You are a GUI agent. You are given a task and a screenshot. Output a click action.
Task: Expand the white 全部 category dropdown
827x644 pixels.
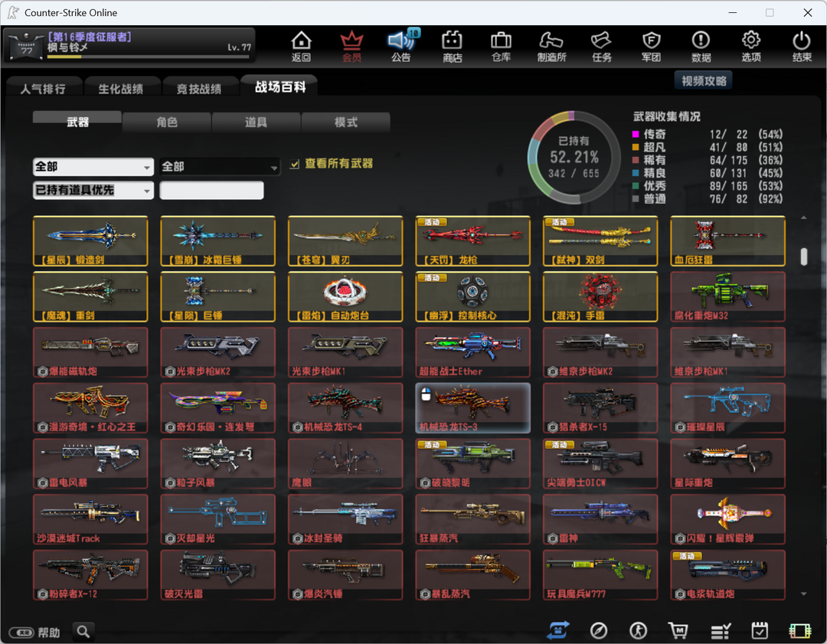(93, 167)
